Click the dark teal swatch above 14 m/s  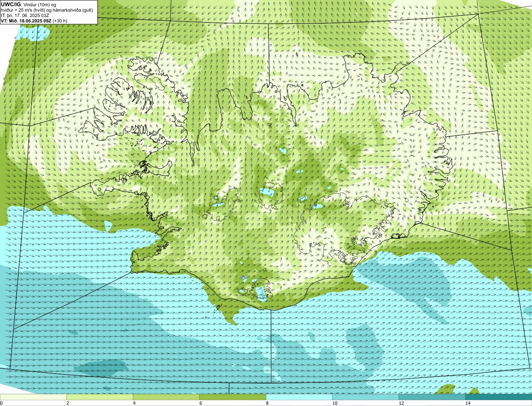(x=499, y=397)
